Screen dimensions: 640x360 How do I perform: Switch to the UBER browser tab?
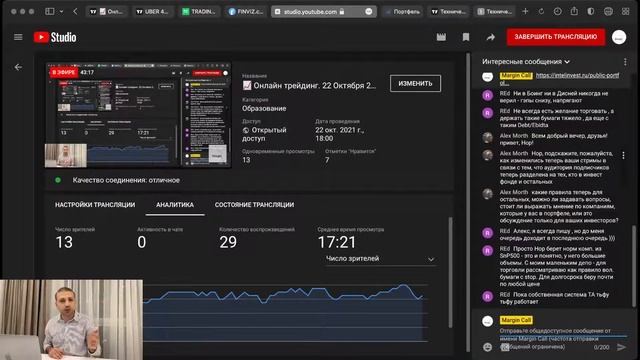[x=153, y=11]
